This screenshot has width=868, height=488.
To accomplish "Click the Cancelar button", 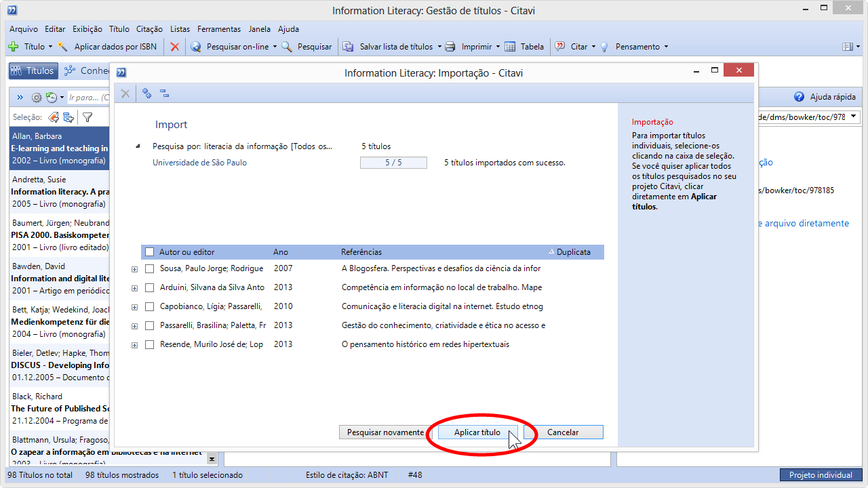I will pyautogui.click(x=563, y=432).
